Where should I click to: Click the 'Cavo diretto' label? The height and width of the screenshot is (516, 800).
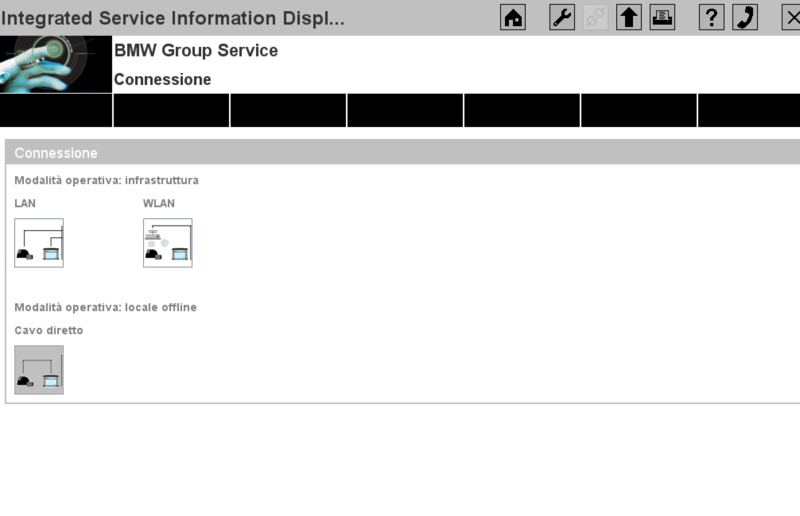[x=48, y=330]
